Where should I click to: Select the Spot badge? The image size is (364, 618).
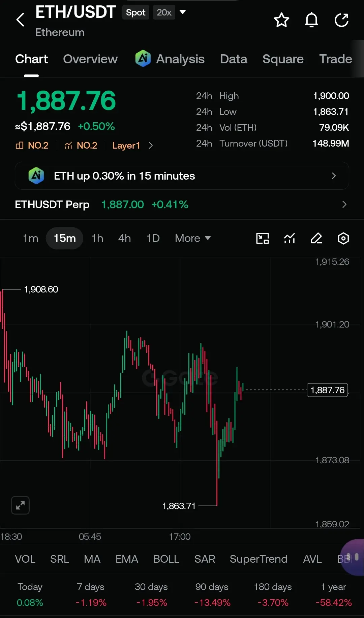pos(135,12)
